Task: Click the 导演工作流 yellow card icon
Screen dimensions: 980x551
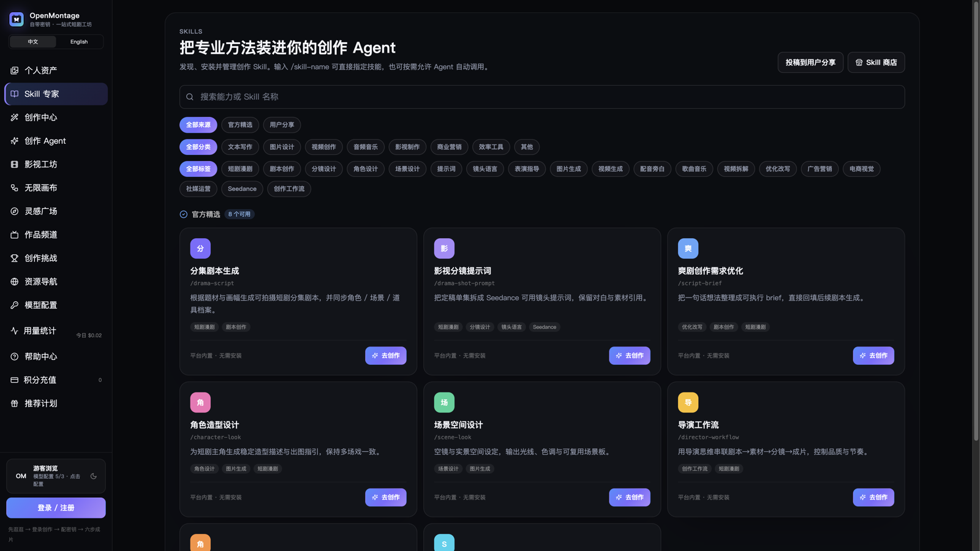Action: [x=688, y=402]
